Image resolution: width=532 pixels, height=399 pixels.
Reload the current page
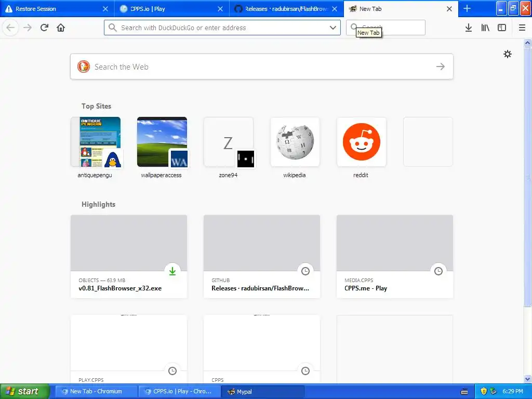point(44,28)
